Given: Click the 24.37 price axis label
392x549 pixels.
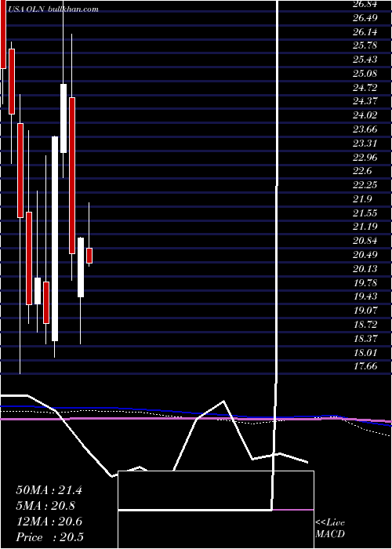Looking at the screenshot, I should point(365,101).
